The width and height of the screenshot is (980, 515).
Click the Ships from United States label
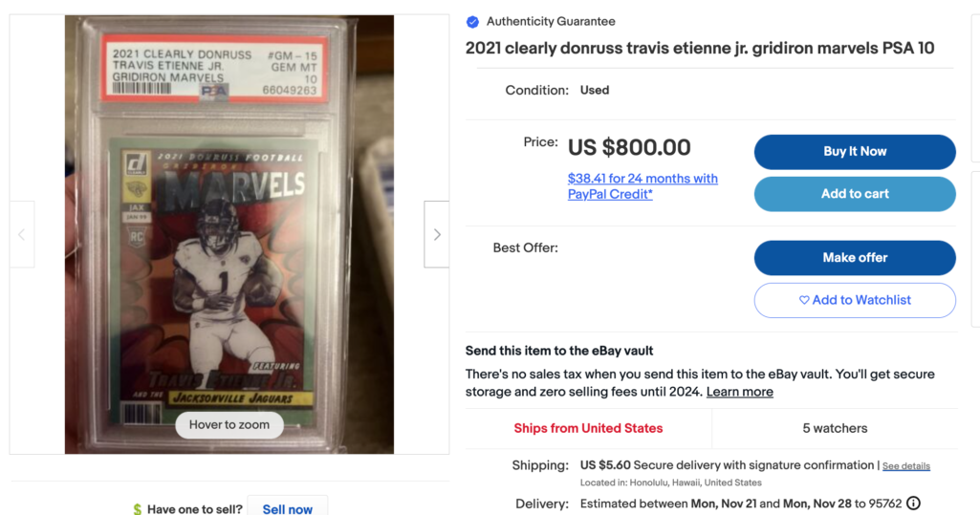pos(588,428)
